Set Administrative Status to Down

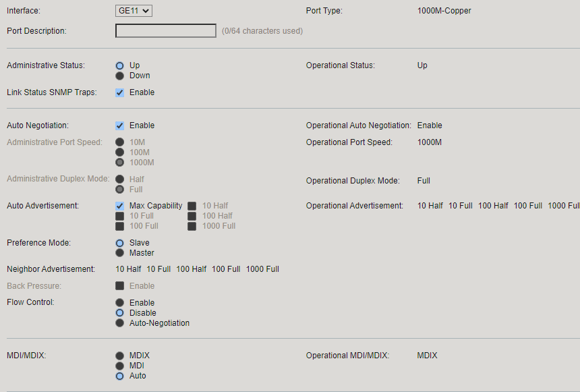[x=119, y=76]
